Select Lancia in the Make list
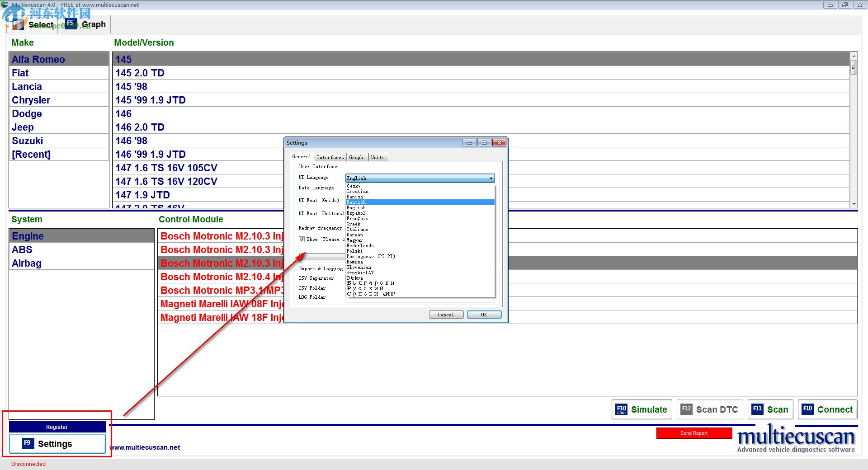The width and height of the screenshot is (868, 470). coord(59,86)
